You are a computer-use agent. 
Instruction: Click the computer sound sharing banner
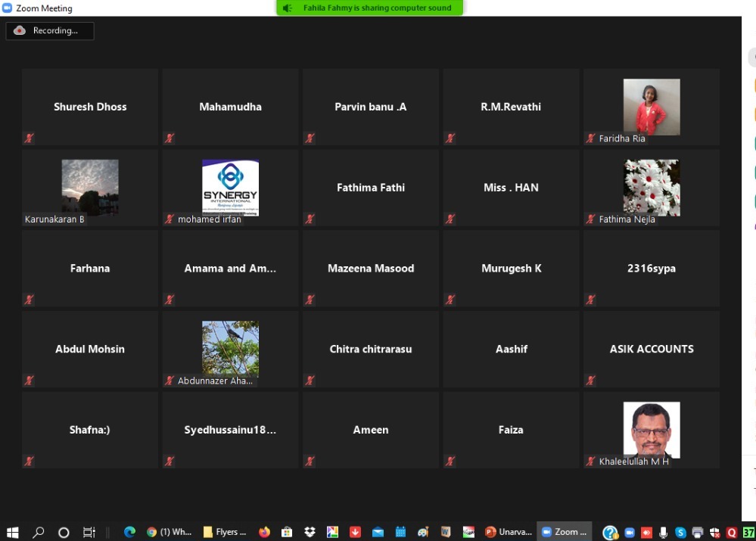370,8
